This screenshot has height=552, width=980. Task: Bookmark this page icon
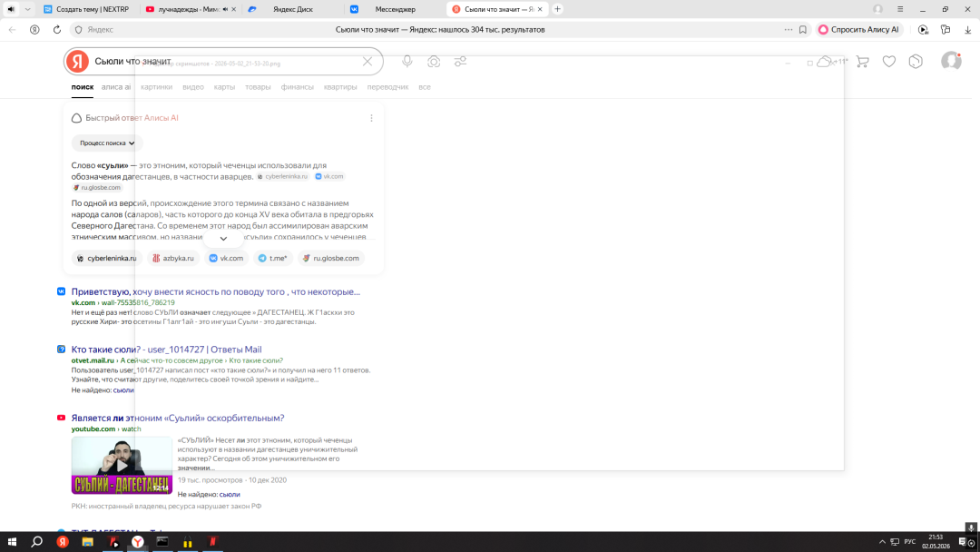(x=803, y=29)
